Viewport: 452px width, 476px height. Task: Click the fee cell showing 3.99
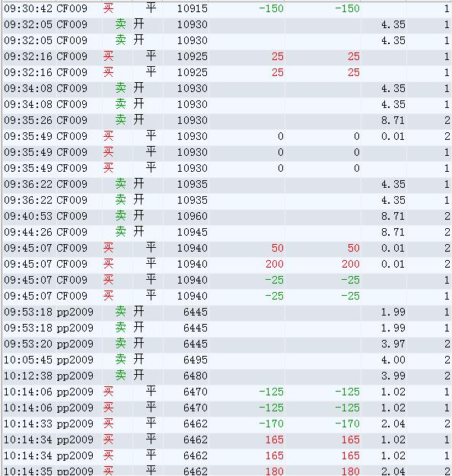393,376
